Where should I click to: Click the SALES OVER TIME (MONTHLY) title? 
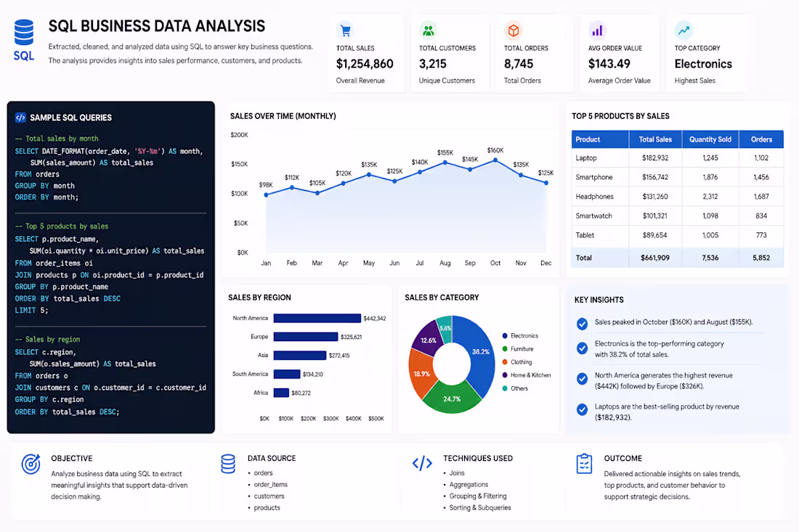tap(283, 116)
